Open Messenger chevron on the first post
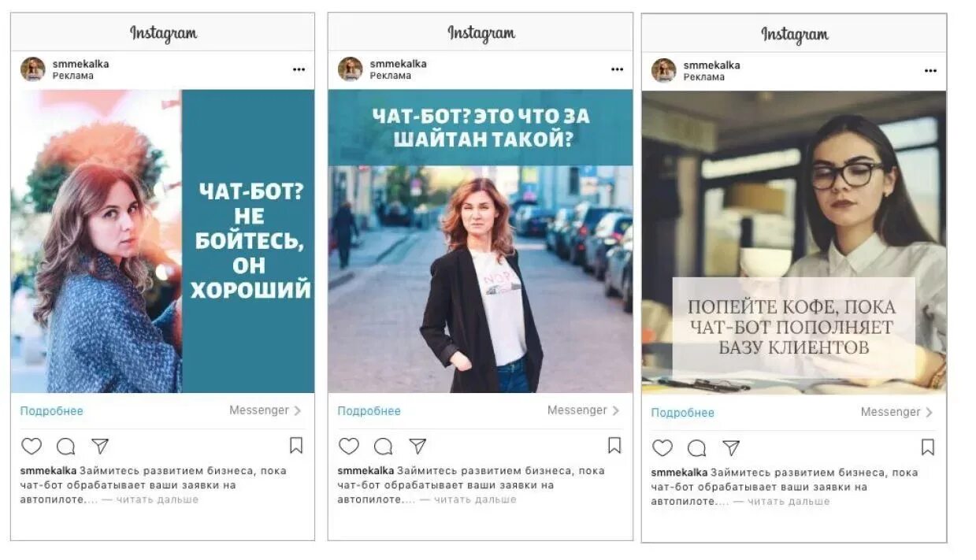 tap(297, 410)
